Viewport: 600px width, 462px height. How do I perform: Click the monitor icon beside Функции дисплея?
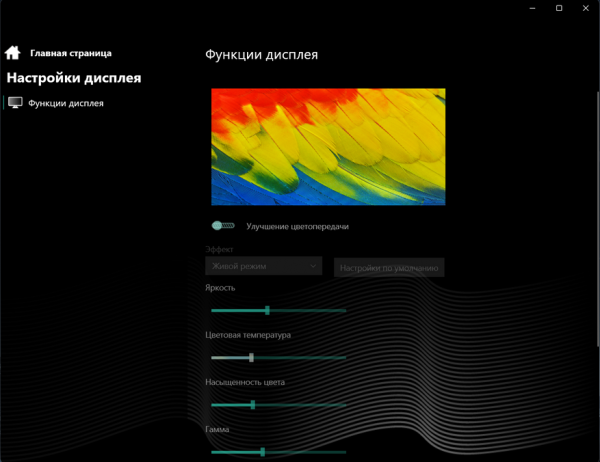pyautogui.click(x=15, y=103)
